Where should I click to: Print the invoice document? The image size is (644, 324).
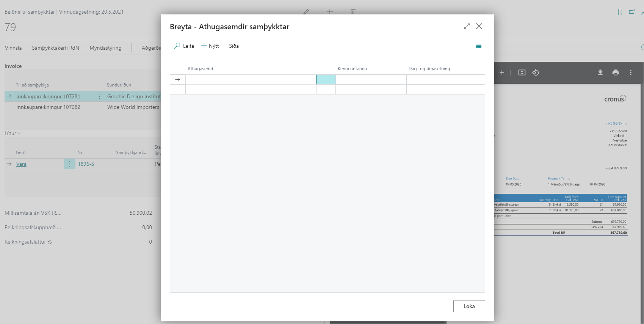[x=615, y=72]
